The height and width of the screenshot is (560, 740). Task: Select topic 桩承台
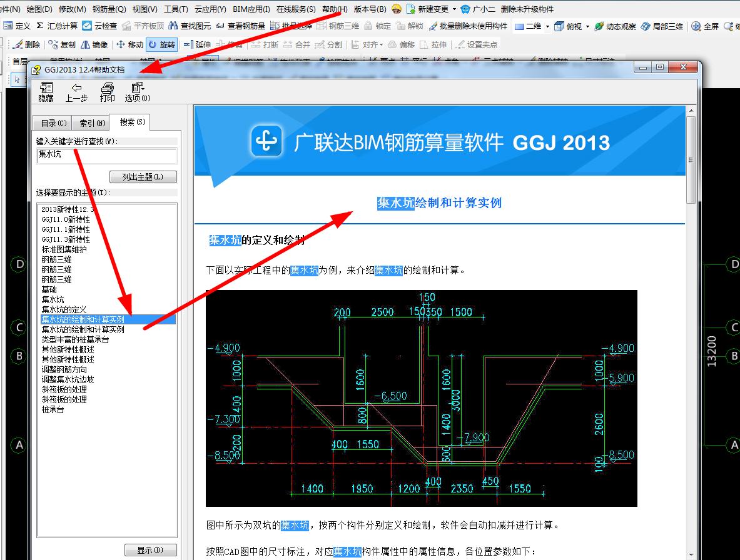(x=53, y=409)
